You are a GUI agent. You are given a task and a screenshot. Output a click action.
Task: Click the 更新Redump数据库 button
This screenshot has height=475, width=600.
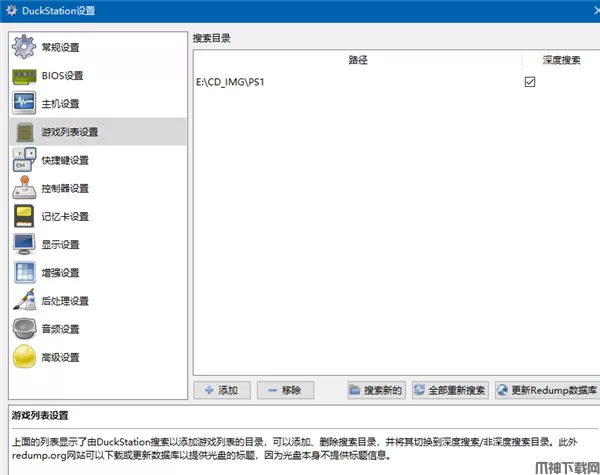pos(548,390)
